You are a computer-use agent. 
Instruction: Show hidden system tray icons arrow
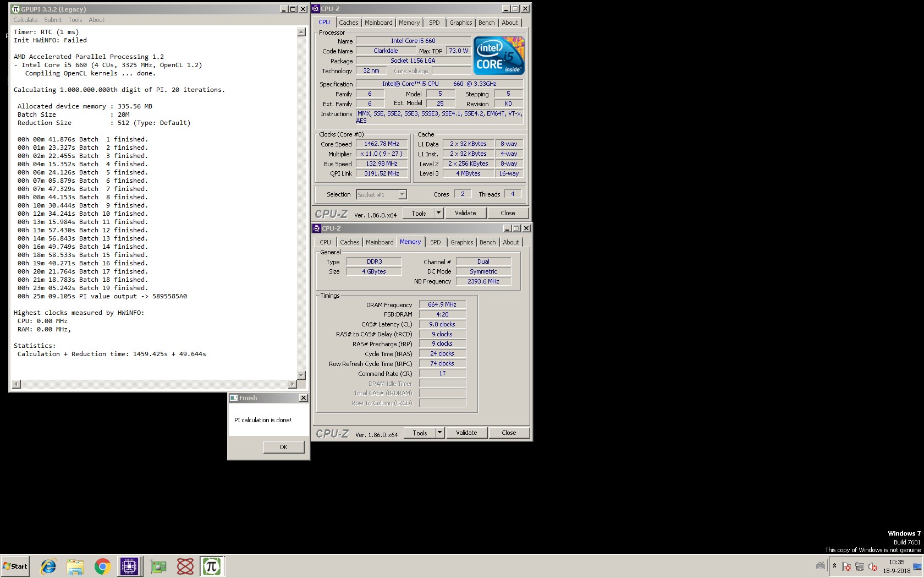[834, 566]
